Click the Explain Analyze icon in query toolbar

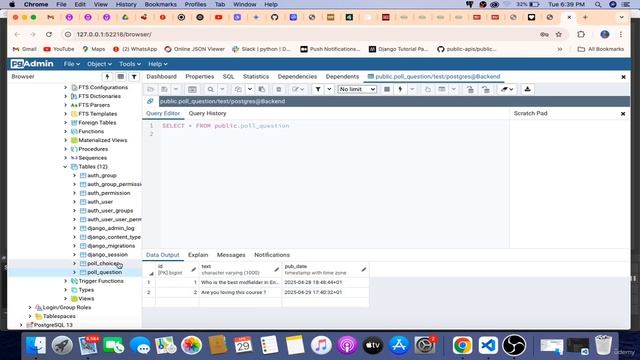(x=442, y=89)
